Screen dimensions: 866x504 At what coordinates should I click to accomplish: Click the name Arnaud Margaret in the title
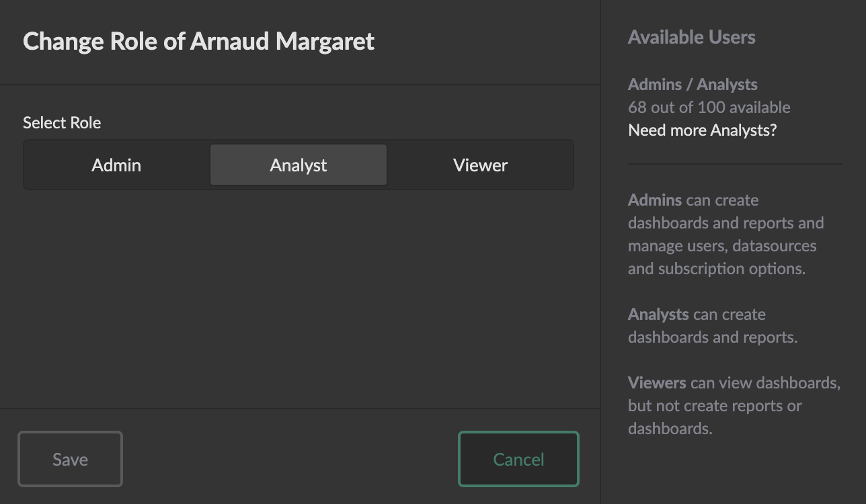point(282,42)
